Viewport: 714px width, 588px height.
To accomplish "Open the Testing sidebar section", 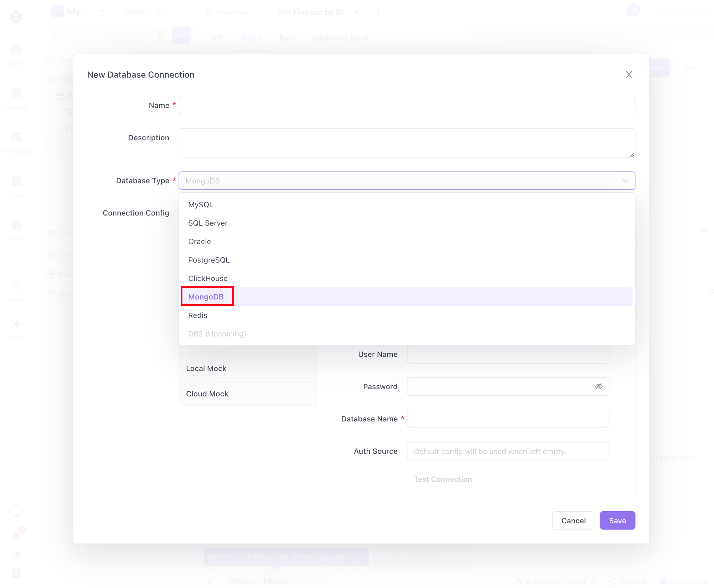I will pyautogui.click(x=16, y=99).
